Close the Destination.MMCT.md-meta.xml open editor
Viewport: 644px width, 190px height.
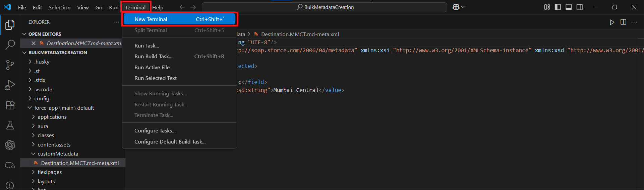click(x=34, y=43)
